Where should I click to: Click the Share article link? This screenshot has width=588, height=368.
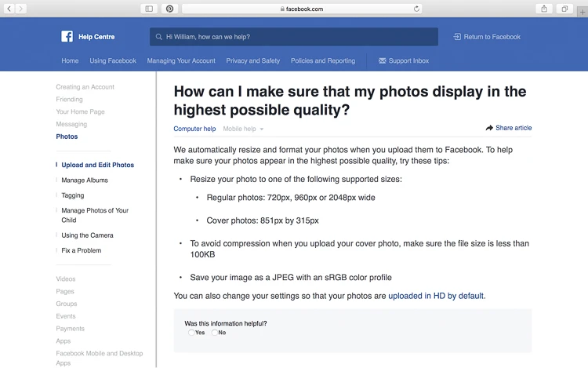point(514,128)
